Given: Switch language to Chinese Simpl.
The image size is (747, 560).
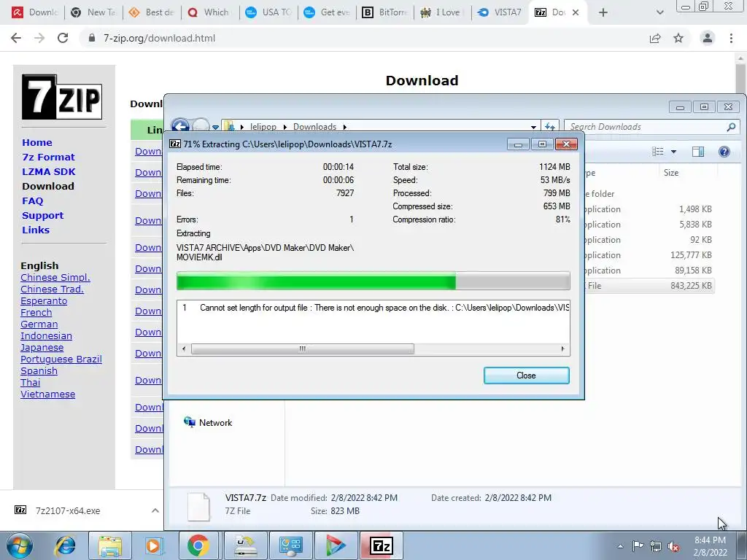Looking at the screenshot, I should 55,277.
